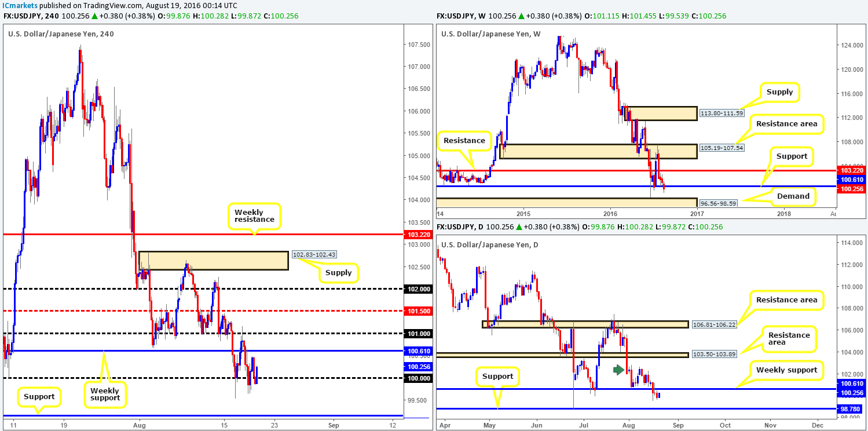
Task: Click the blue 100.610 price tag on the daily chart
Action: (x=851, y=383)
